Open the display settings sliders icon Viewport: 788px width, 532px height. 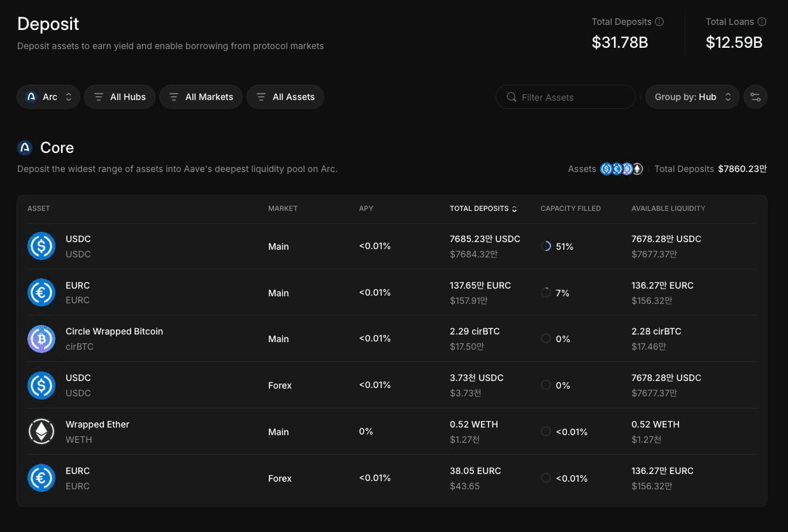(x=756, y=97)
